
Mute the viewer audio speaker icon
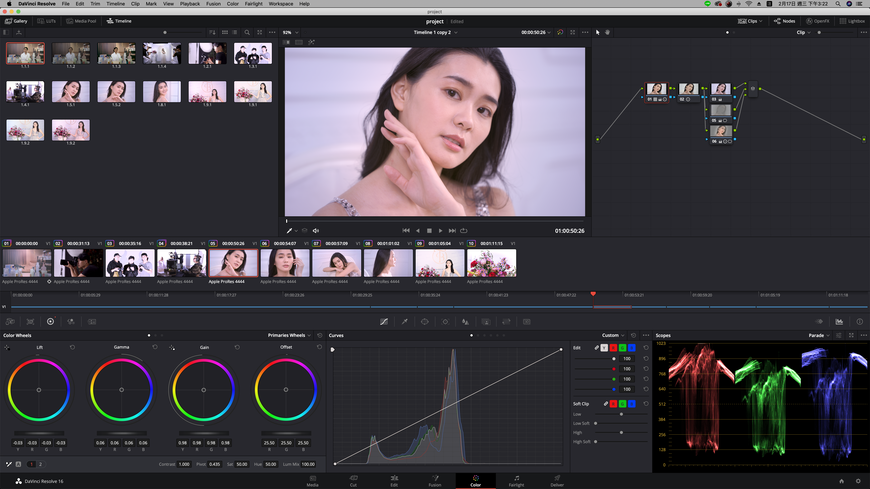(316, 231)
